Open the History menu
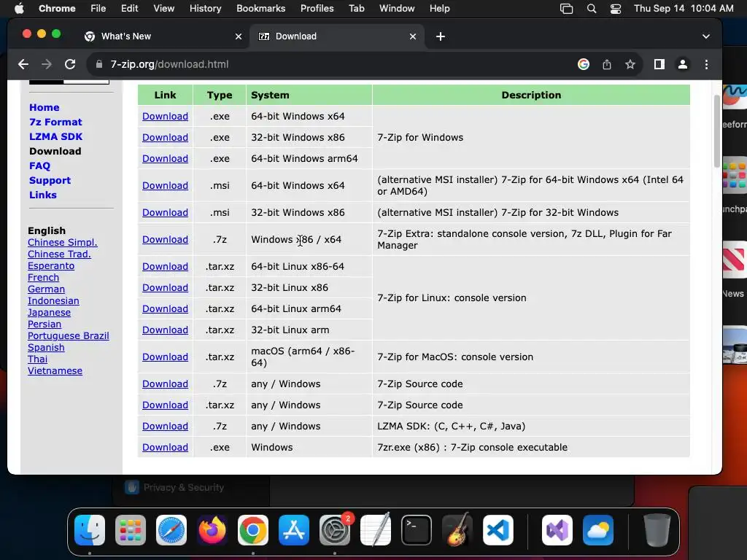The image size is (747, 560). coord(205,8)
